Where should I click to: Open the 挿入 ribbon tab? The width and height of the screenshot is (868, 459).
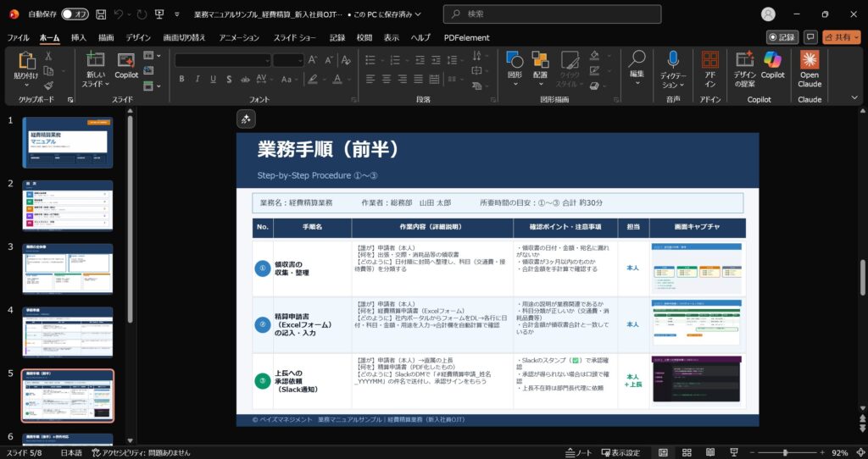tap(78, 37)
